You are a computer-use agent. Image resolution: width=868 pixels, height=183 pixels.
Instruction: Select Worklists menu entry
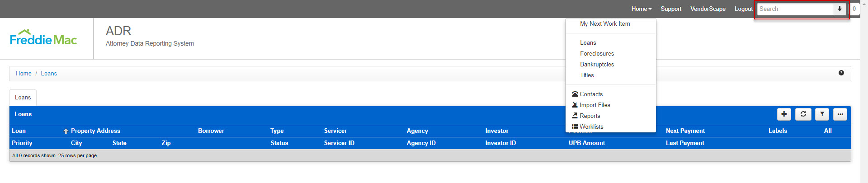(x=591, y=127)
